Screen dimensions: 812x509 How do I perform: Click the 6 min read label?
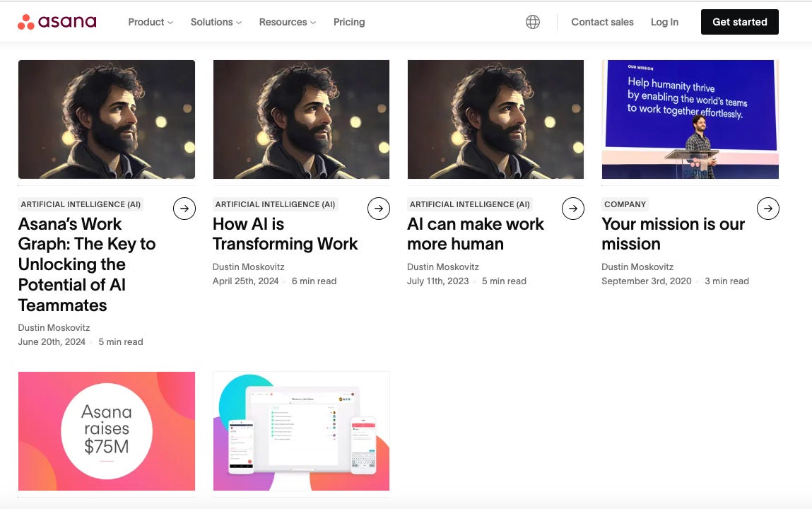pos(314,281)
